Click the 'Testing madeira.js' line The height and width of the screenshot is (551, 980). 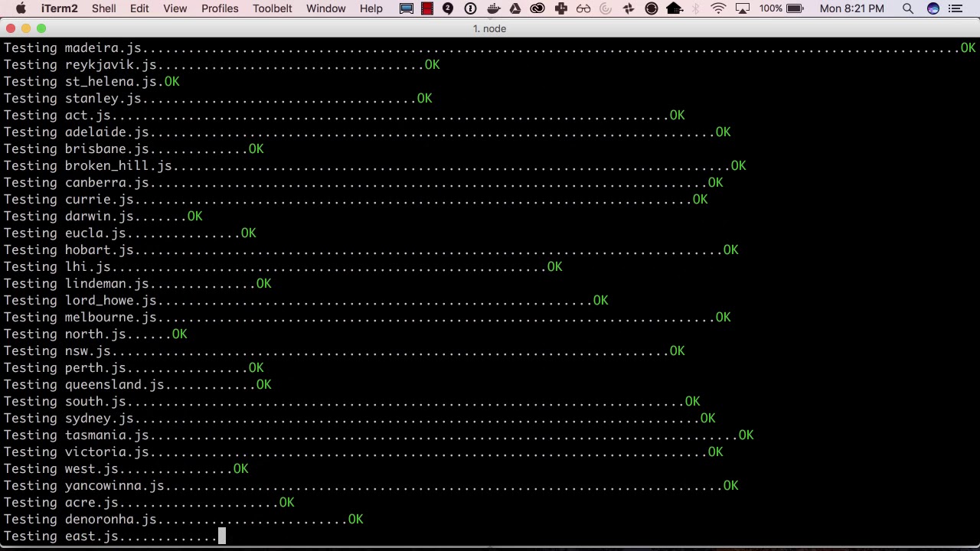point(489,47)
